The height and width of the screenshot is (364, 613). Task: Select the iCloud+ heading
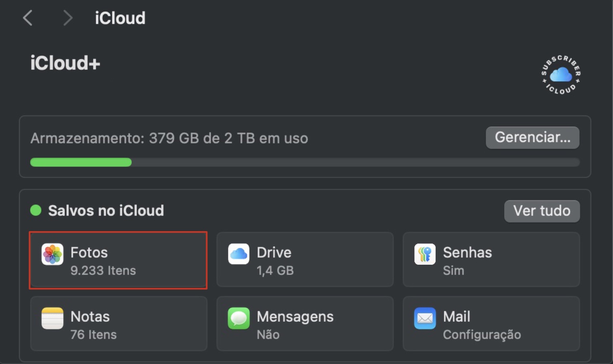click(x=64, y=63)
